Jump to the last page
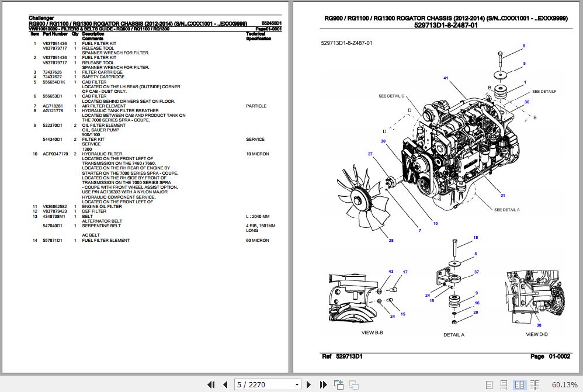The width and height of the screenshot is (583, 392). (323, 384)
